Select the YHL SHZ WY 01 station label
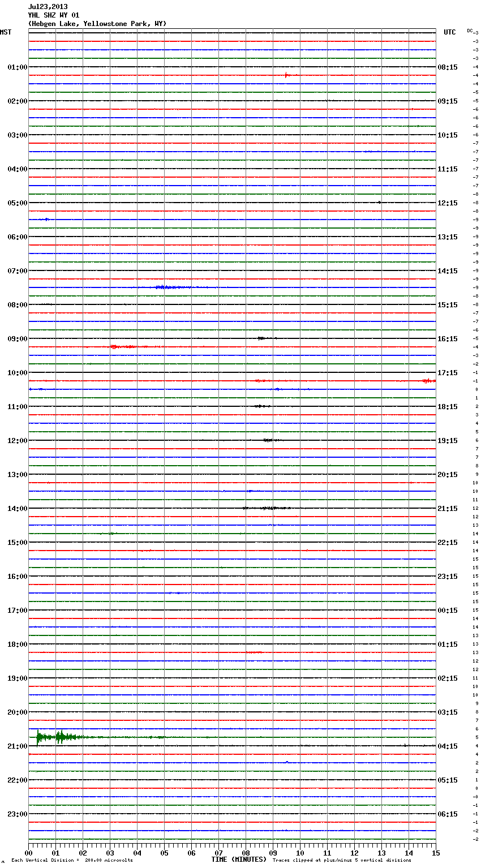 click(x=54, y=15)
